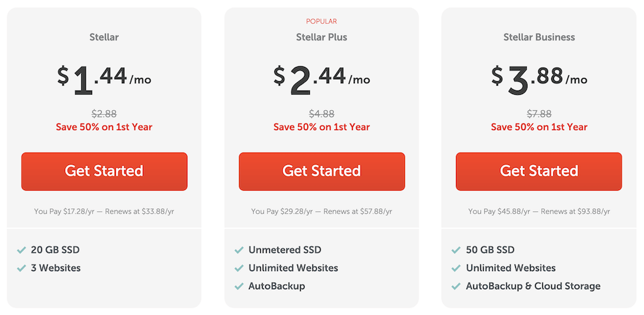Click the checkmark beside Stellar Plus Unlimited Websites
Viewport: 644px width, 315px height.
click(239, 269)
